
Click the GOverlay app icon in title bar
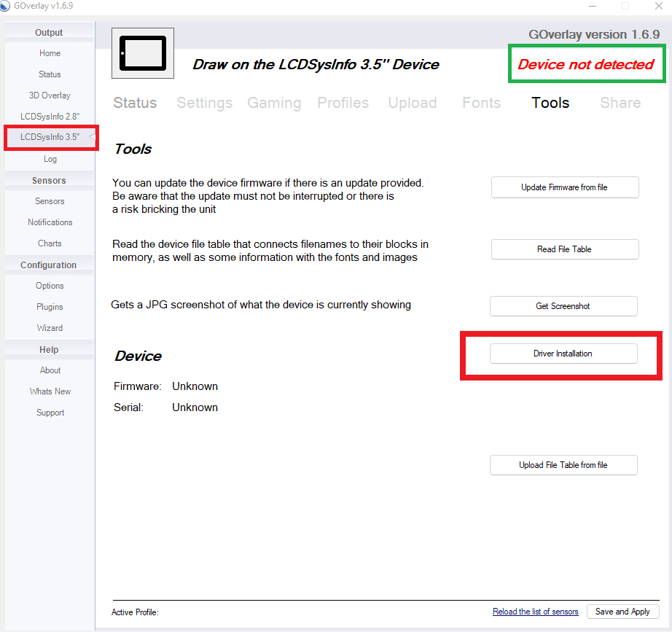tap(4, 6)
